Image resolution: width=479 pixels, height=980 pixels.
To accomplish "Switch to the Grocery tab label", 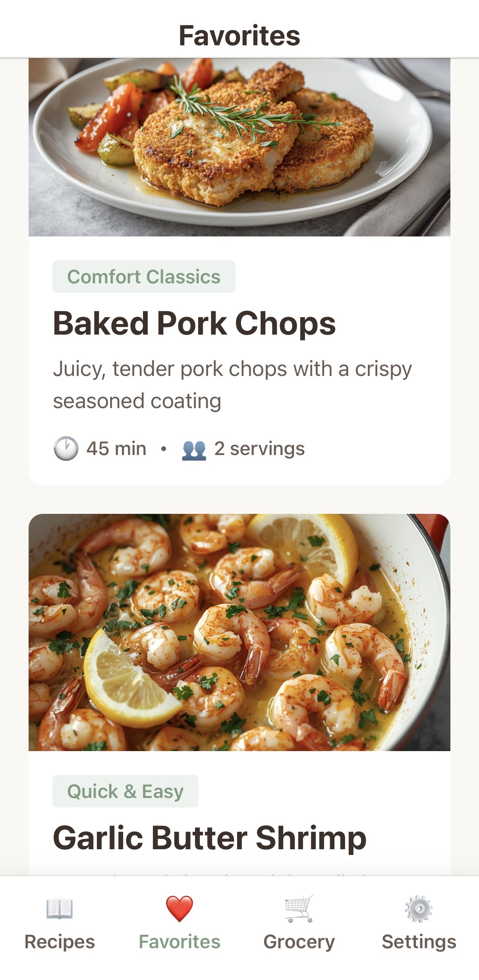I will coord(299,942).
